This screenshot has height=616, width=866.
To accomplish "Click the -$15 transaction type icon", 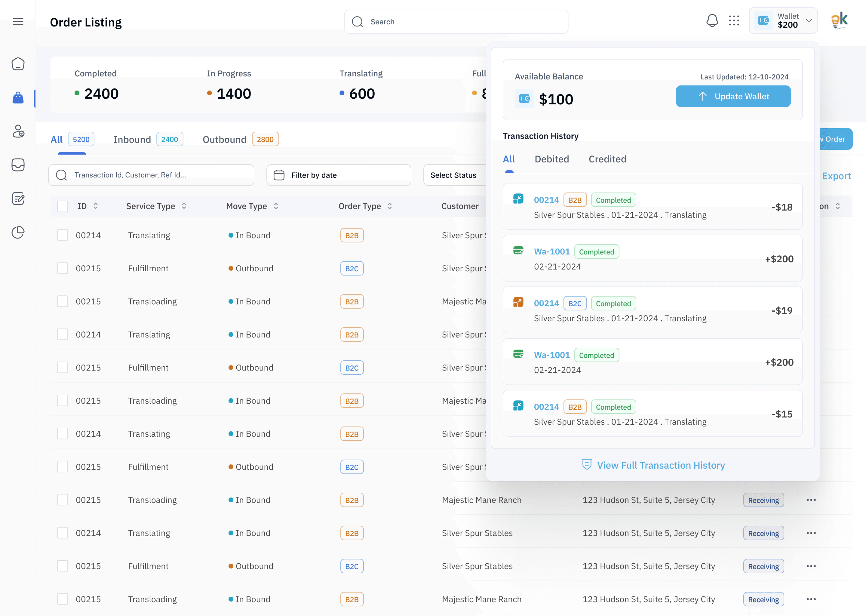I will pyautogui.click(x=518, y=405).
